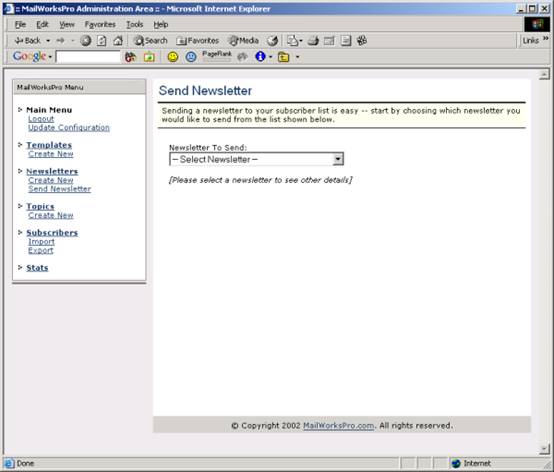Click Create New under Topics

51,216
